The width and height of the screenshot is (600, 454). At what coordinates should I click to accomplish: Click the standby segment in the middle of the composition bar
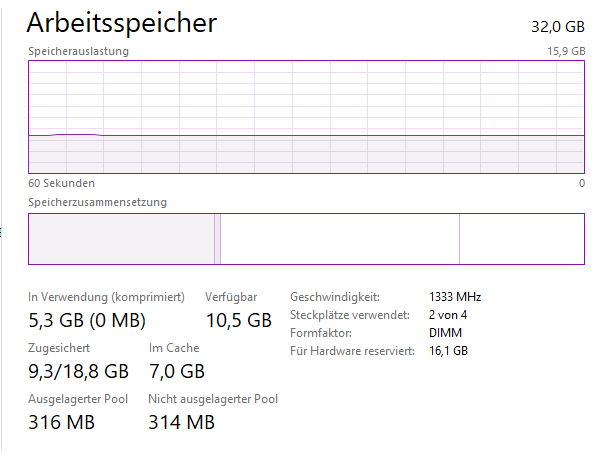(x=340, y=239)
